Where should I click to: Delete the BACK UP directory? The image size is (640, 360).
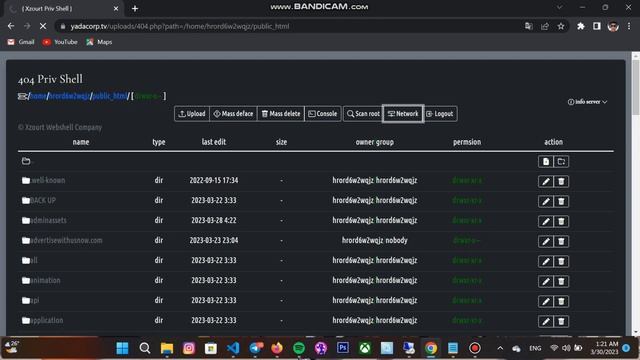point(561,202)
